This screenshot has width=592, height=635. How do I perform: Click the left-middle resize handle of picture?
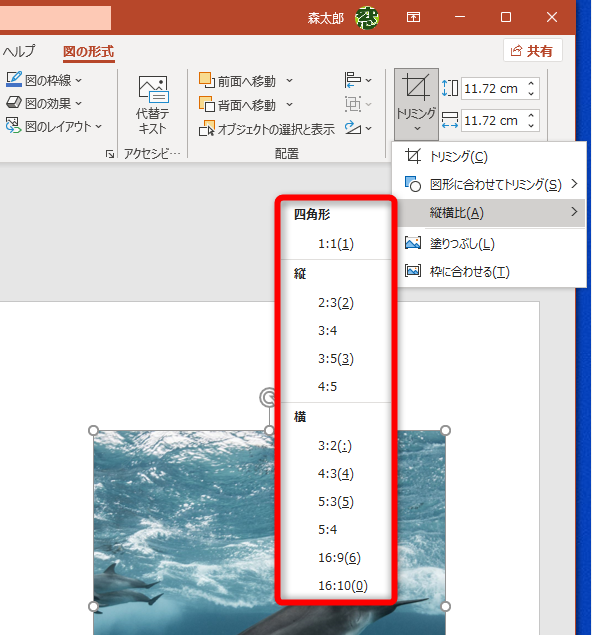94,606
